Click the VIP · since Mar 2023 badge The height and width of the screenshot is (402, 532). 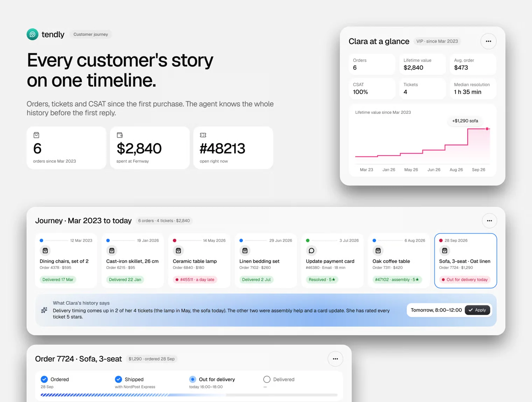[437, 41]
